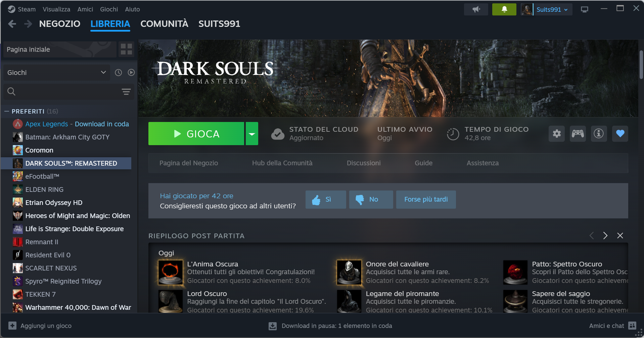
Task: Open Assistenza link
Action: point(483,163)
